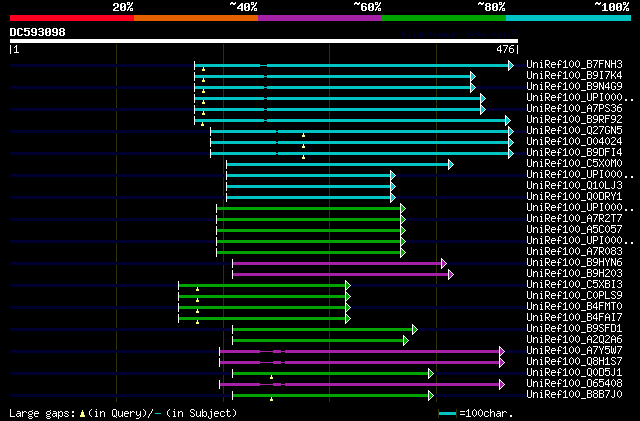Pick the UniRef100_C5XBI3 label
This screenshot has width=640, height=421.
pos(574,285)
